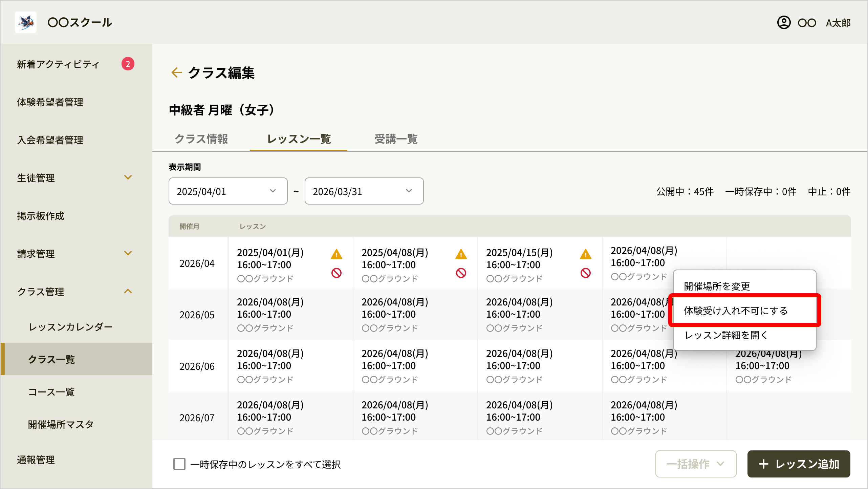
Task: Click prohibited icon on 2025/04/01 lesson
Action: pyautogui.click(x=337, y=273)
